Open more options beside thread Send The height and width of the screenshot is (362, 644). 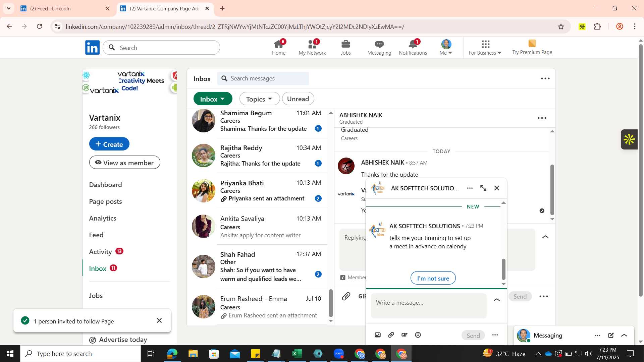tap(544, 296)
